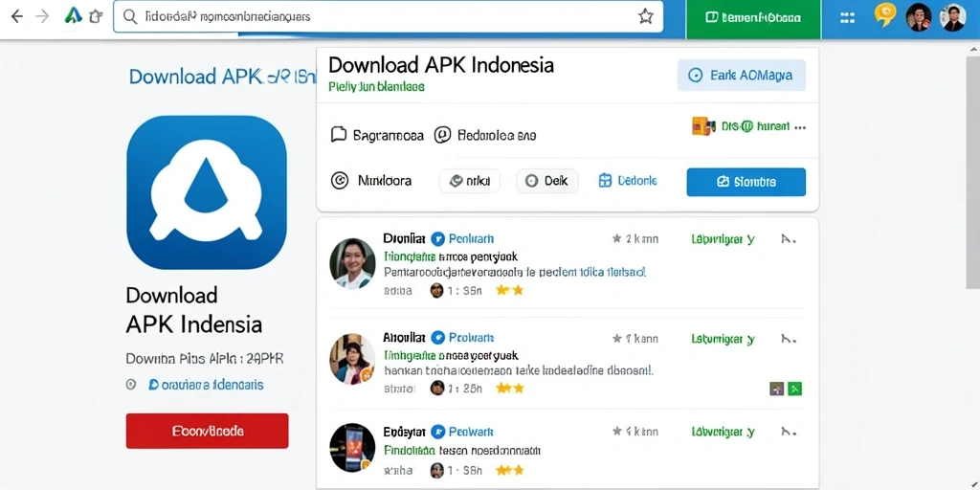Expand second review's options arrow at right
This screenshot has height=490, width=980.
pos(789,339)
